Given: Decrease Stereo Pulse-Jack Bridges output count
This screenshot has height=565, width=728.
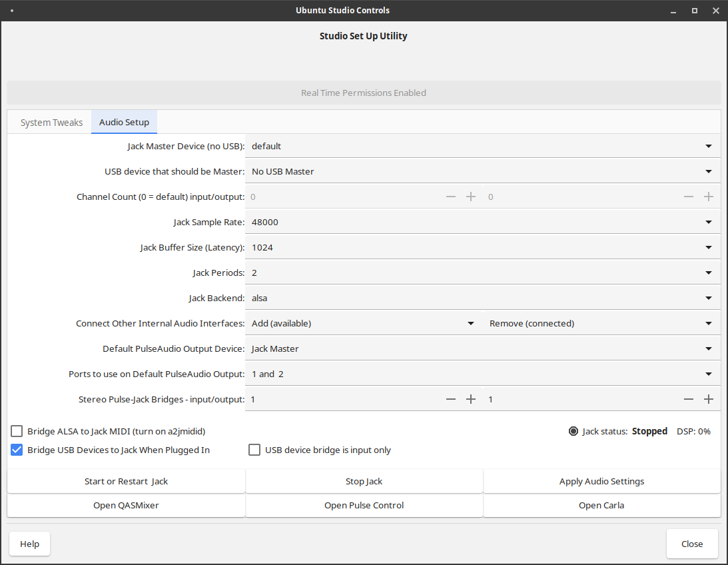Looking at the screenshot, I should (x=689, y=399).
